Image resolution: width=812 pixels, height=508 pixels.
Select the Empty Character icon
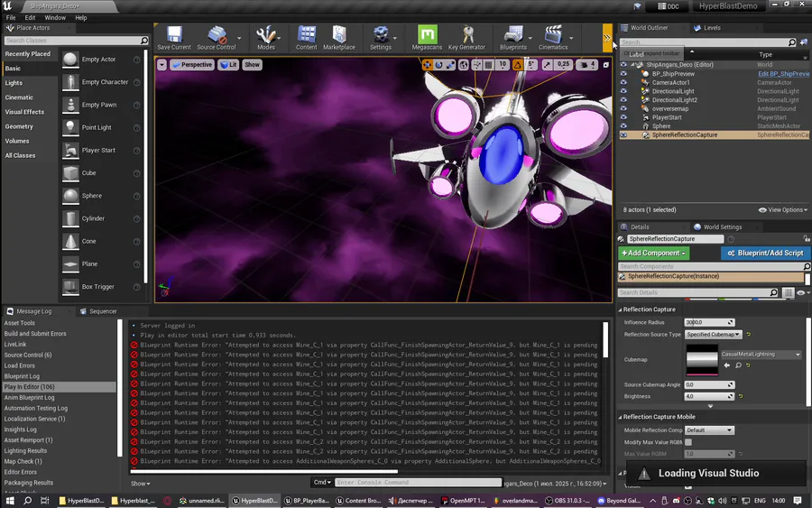[x=70, y=82]
